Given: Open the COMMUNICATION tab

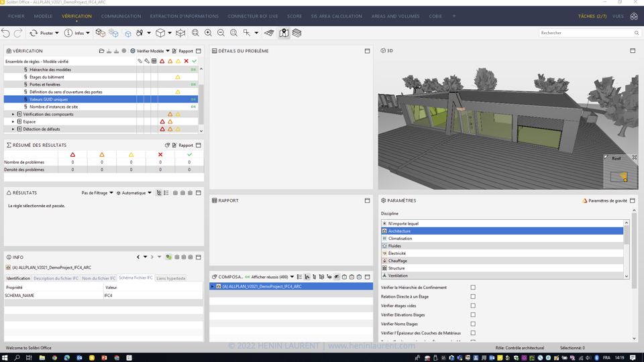Looking at the screenshot, I should click(x=121, y=16).
